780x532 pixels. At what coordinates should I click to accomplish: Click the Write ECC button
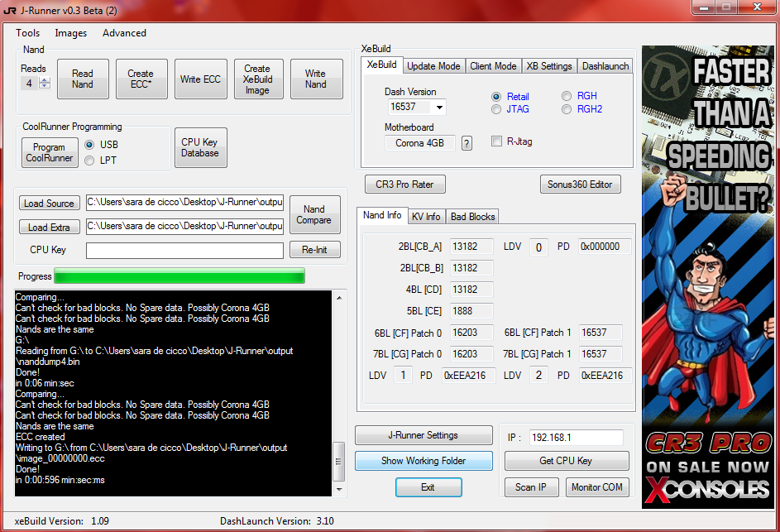click(x=200, y=79)
